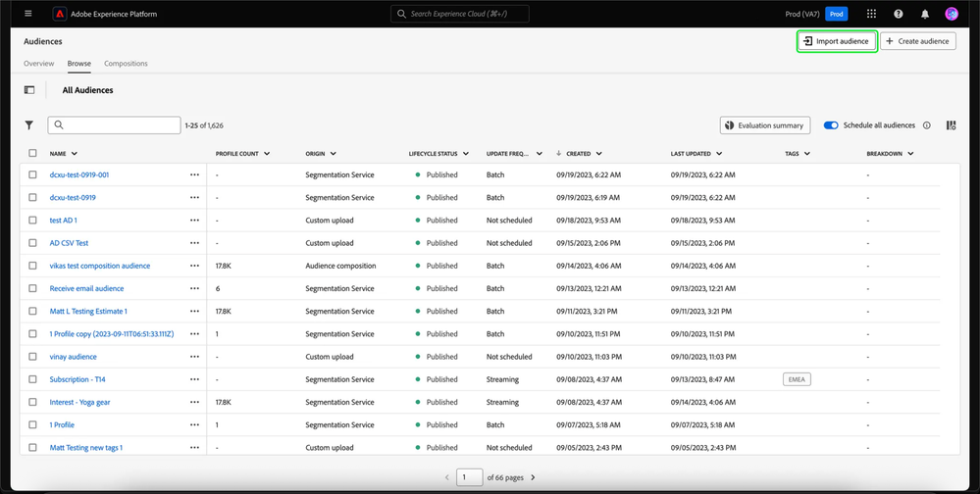Open the filter funnel icon
Screen dimensions: 980x494
pos(29,125)
